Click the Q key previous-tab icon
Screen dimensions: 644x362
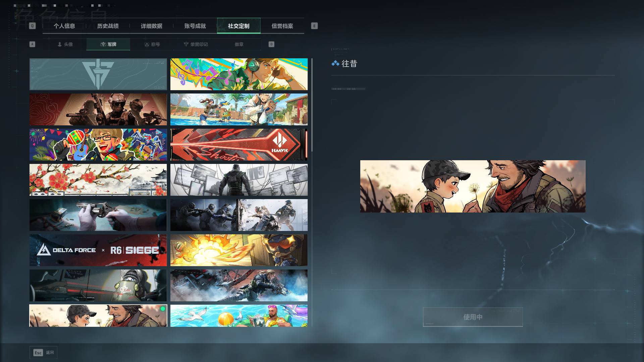click(32, 26)
